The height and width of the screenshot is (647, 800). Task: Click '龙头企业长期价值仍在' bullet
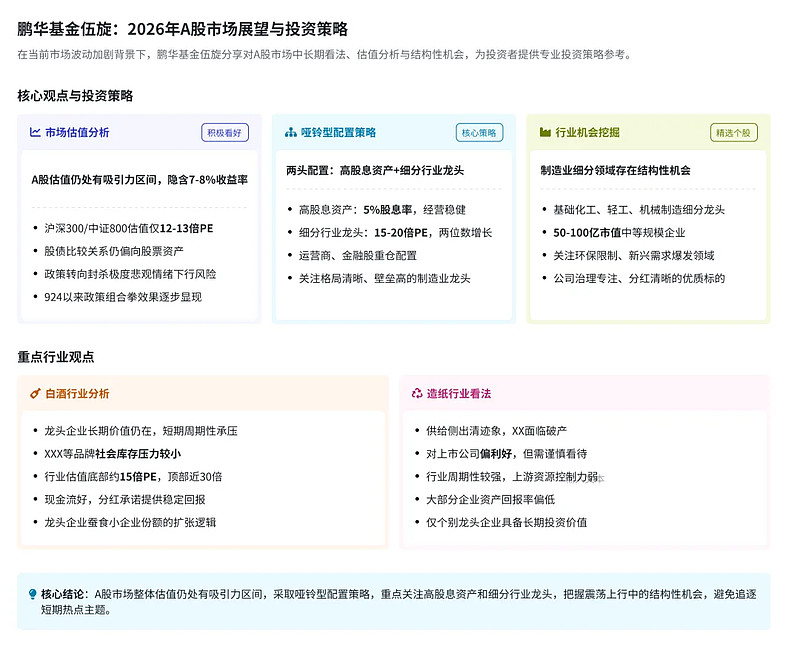coord(141,431)
